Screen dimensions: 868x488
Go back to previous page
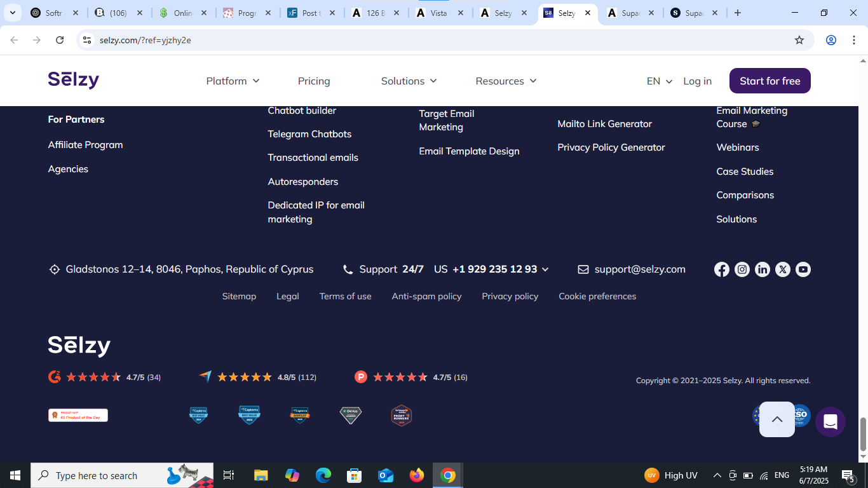point(14,40)
